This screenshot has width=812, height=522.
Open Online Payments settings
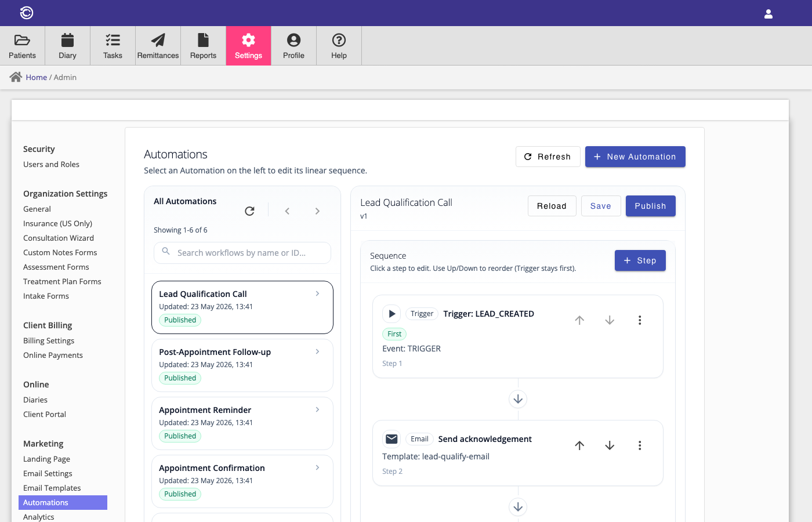53,355
